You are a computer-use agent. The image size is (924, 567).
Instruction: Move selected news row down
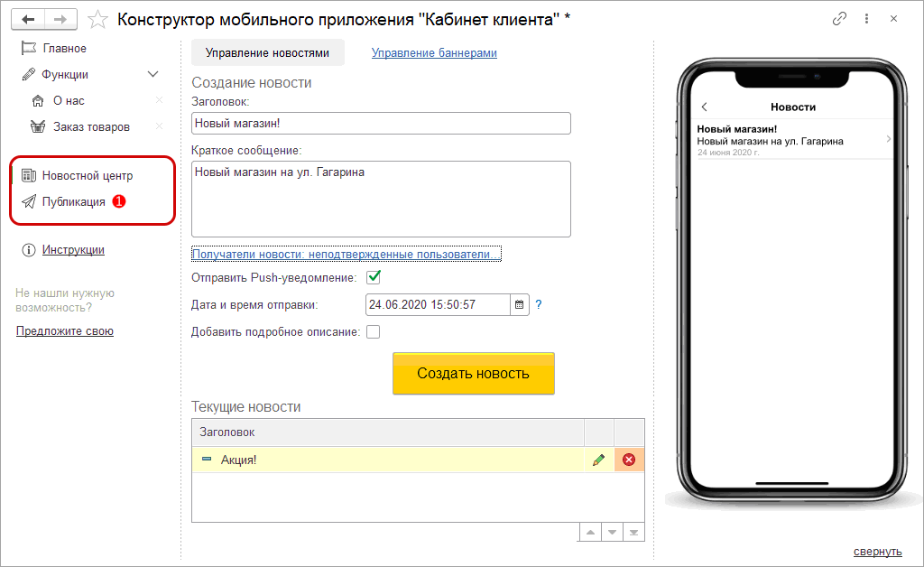point(612,532)
